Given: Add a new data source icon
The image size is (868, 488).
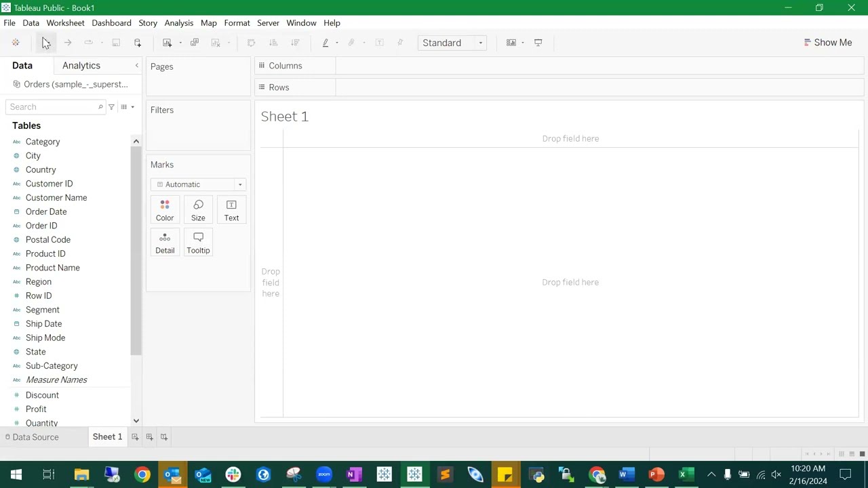Looking at the screenshot, I should (x=138, y=43).
